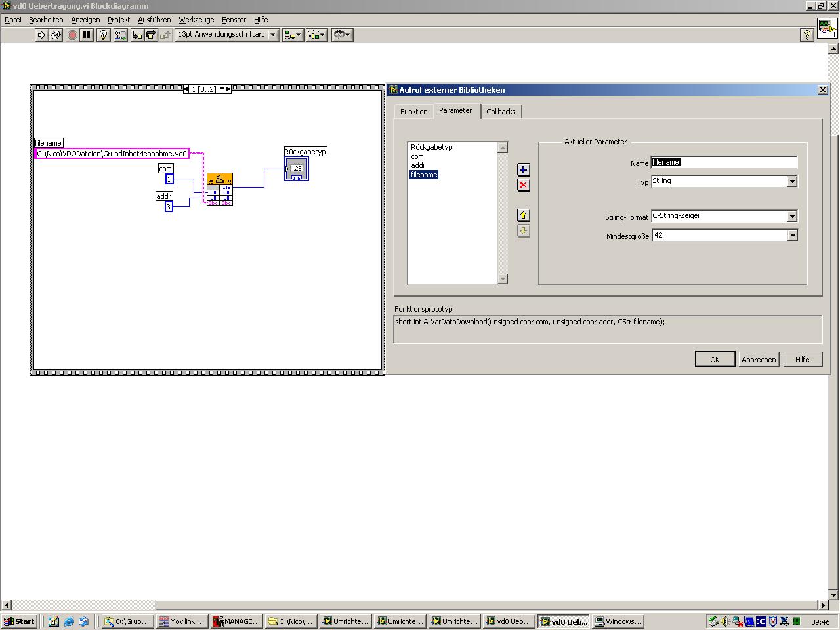840x630 pixels.
Task: Click the step into debugging button
Action: pos(137,35)
